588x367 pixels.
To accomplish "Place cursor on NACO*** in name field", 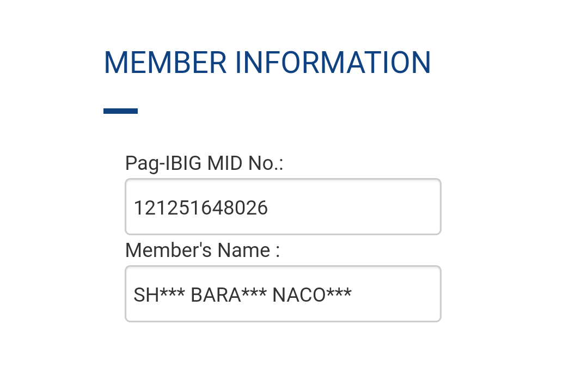I will click(x=312, y=295).
